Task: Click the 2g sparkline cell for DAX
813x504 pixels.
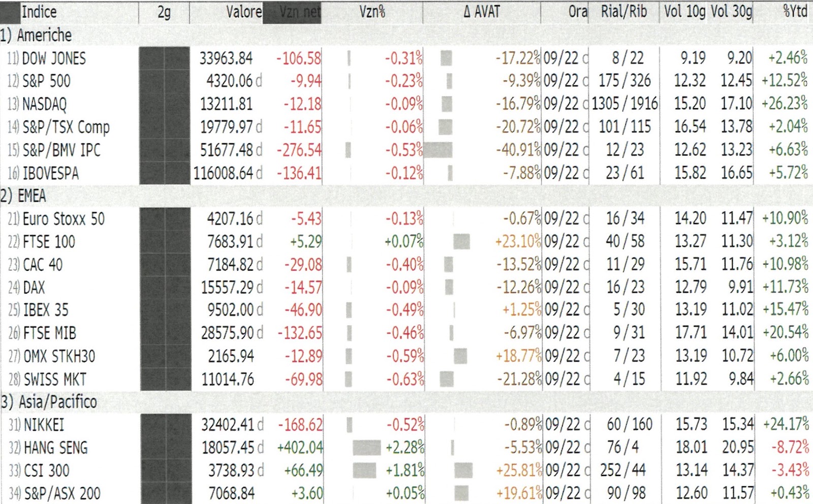Action: 165,288
